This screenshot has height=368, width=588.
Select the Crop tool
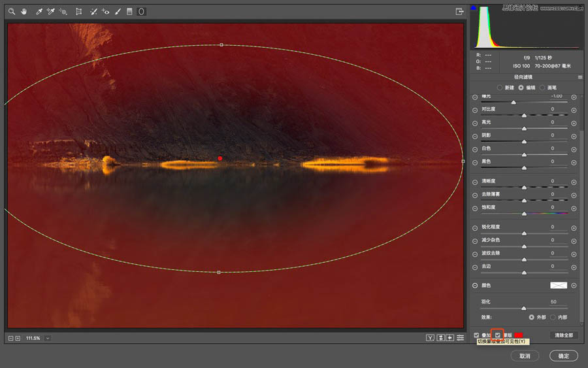[x=79, y=12]
